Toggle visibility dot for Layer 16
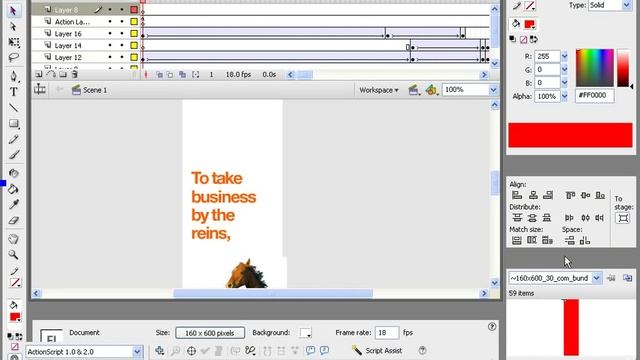The width and height of the screenshot is (640, 360). (110, 33)
